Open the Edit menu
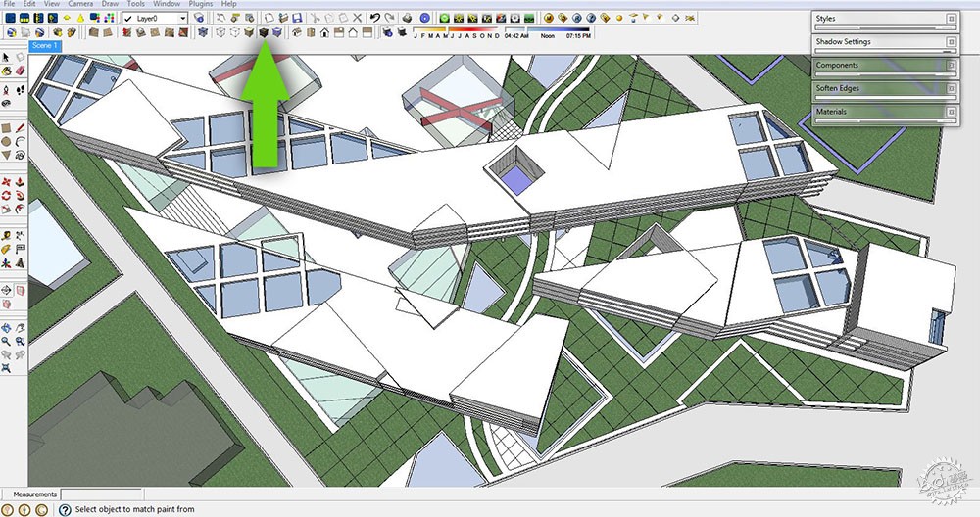 (x=29, y=3)
